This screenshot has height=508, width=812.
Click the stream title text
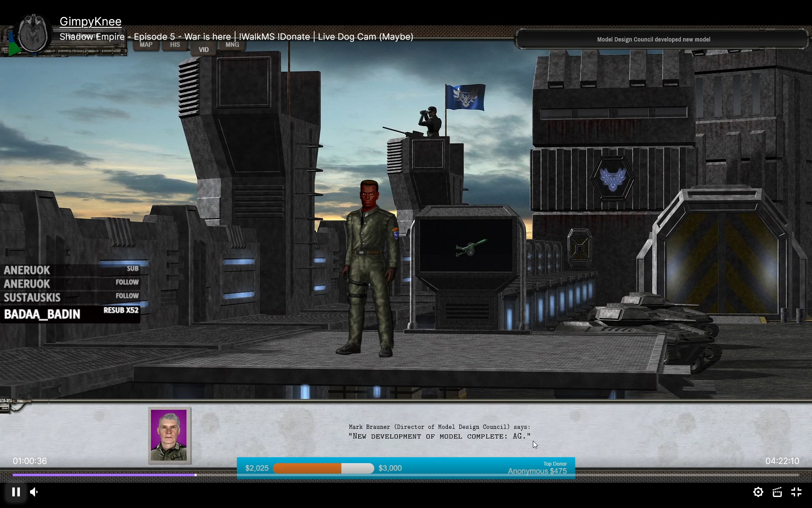(x=236, y=37)
